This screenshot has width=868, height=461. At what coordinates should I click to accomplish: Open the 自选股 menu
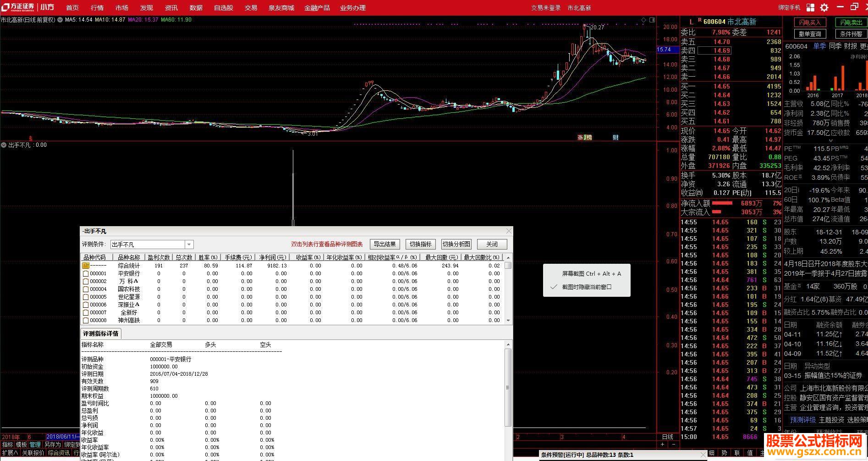point(224,8)
